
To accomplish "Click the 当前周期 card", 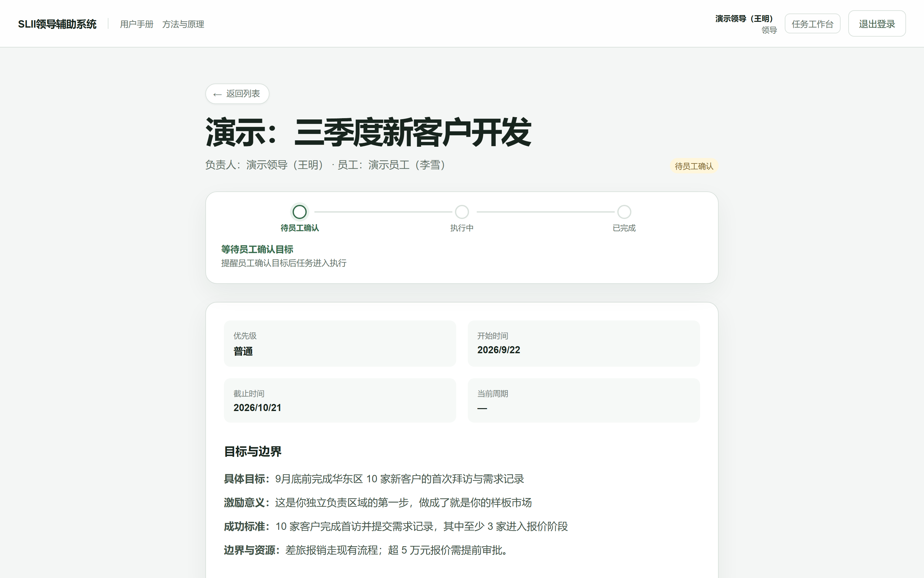I will pos(583,400).
